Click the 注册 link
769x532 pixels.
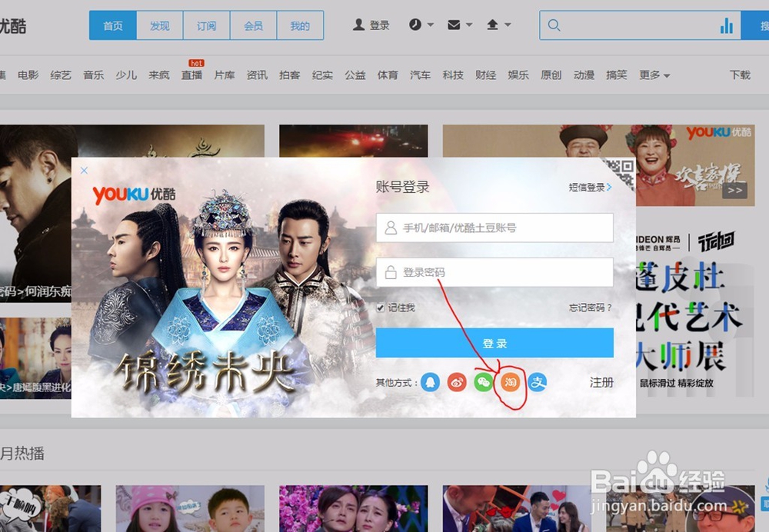[x=601, y=382]
